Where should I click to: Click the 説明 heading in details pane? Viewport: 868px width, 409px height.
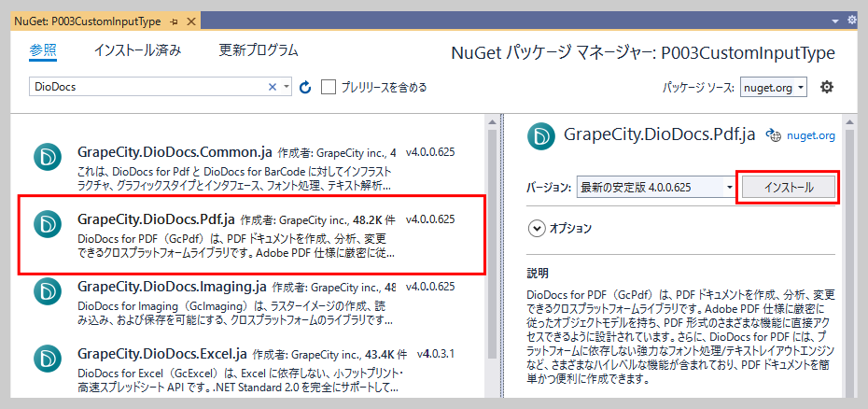(x=538, y=274)
